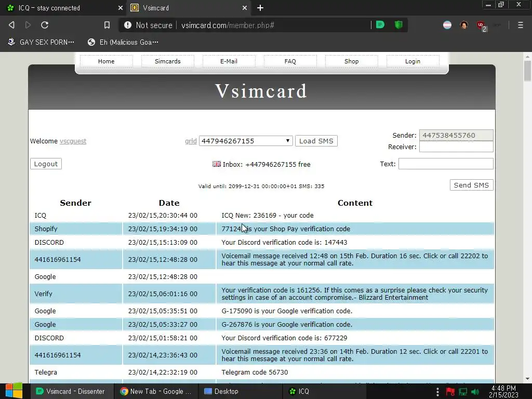Click the red flag tray icon
The height and width of the screenshot is (399, 532).
[x=450, y=392]
